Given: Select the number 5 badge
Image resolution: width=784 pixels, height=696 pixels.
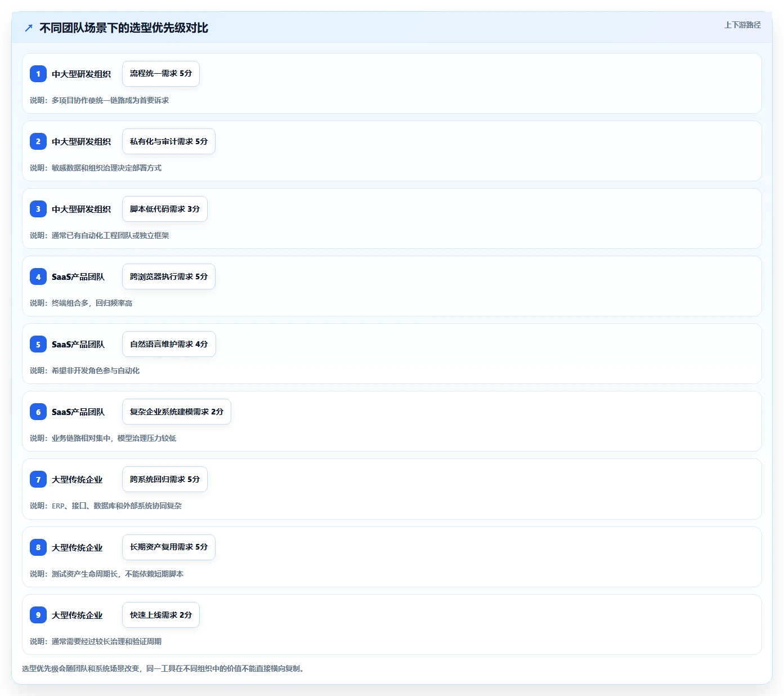Looking at the screenshot, I should [x=38, y=344].
